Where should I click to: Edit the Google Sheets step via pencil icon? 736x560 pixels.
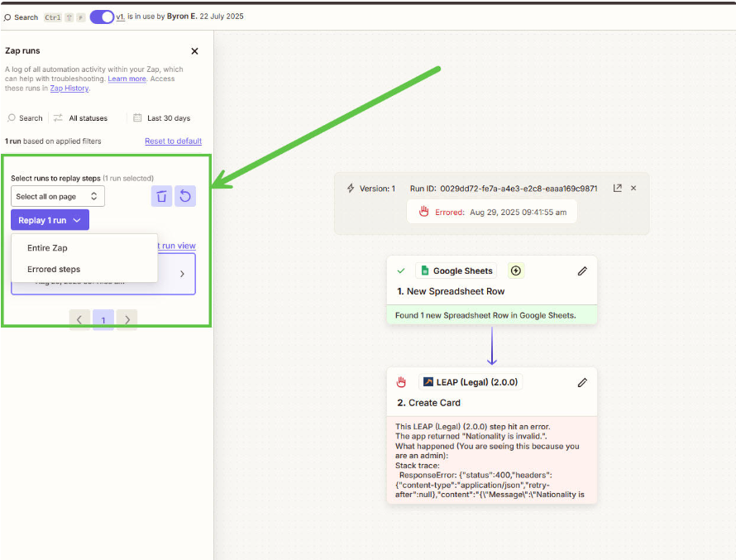[582, 270]
